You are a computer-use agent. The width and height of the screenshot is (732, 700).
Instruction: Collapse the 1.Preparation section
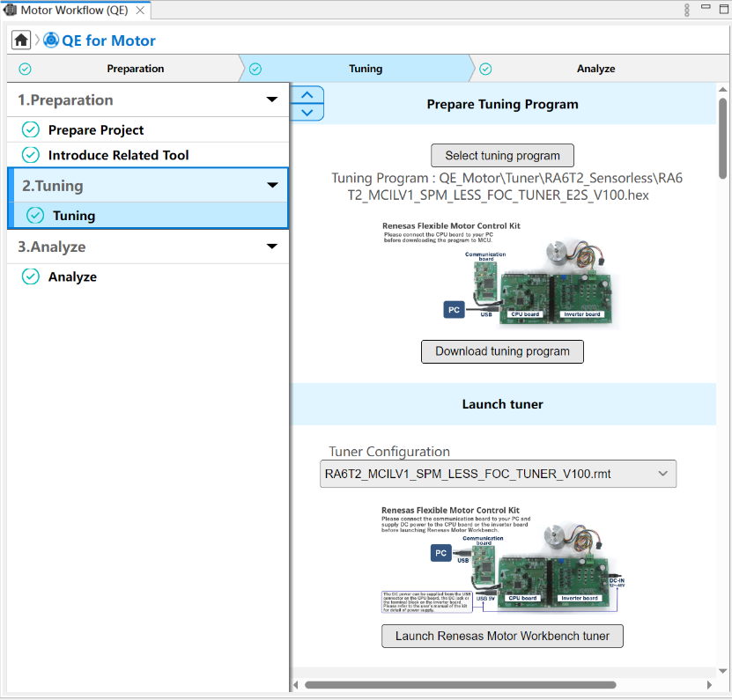(x=272, y=100)
